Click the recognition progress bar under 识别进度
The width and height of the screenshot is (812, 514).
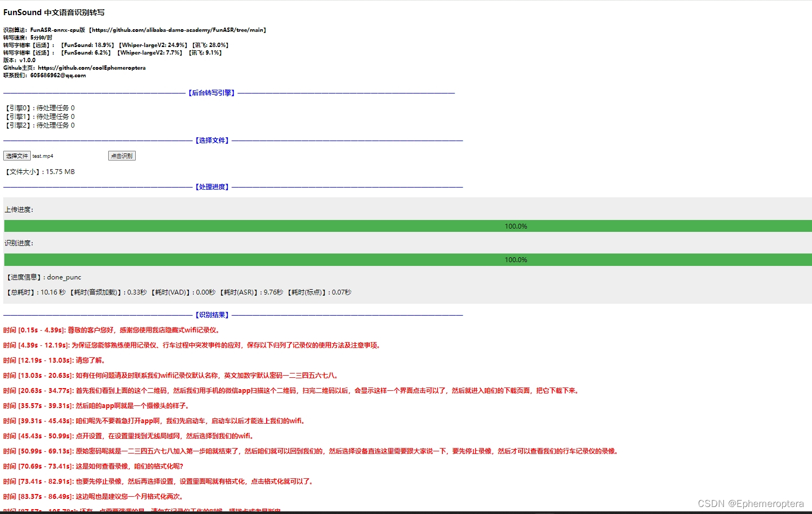(408, 259)
